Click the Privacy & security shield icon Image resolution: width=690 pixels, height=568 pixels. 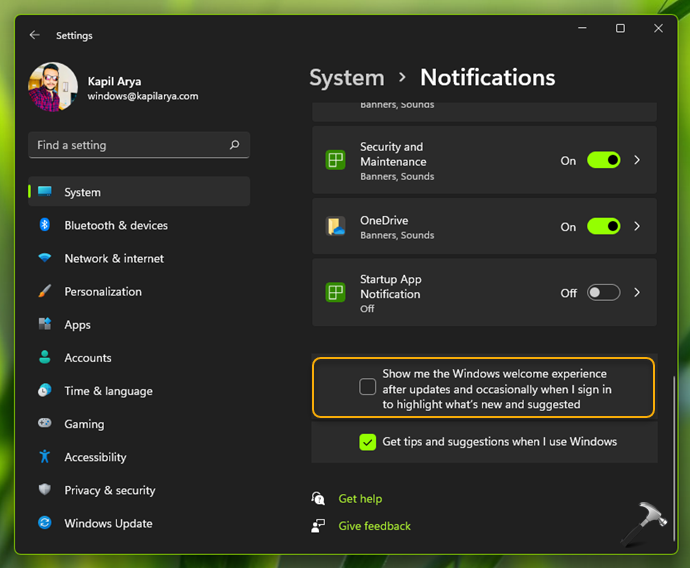click(45, 490)
